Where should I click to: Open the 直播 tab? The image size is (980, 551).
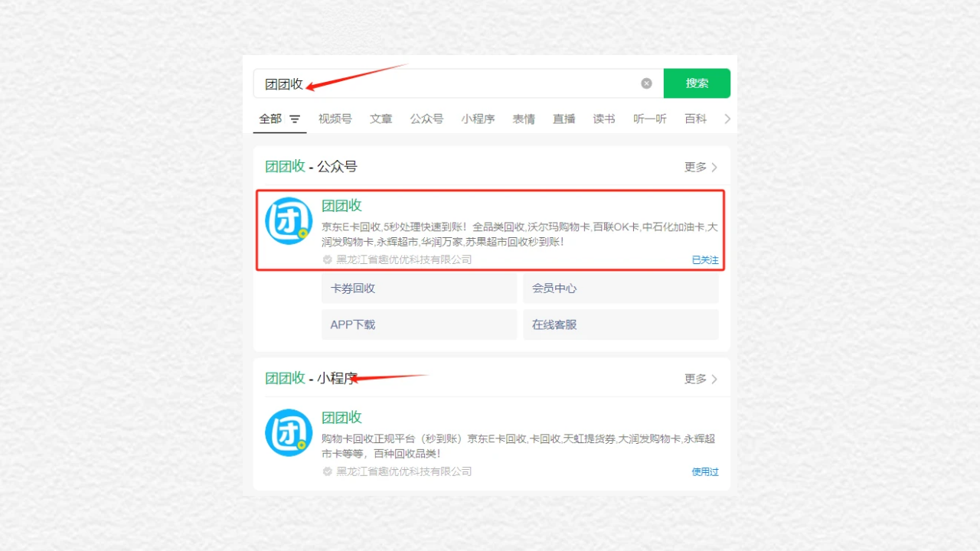pos(564,119)
